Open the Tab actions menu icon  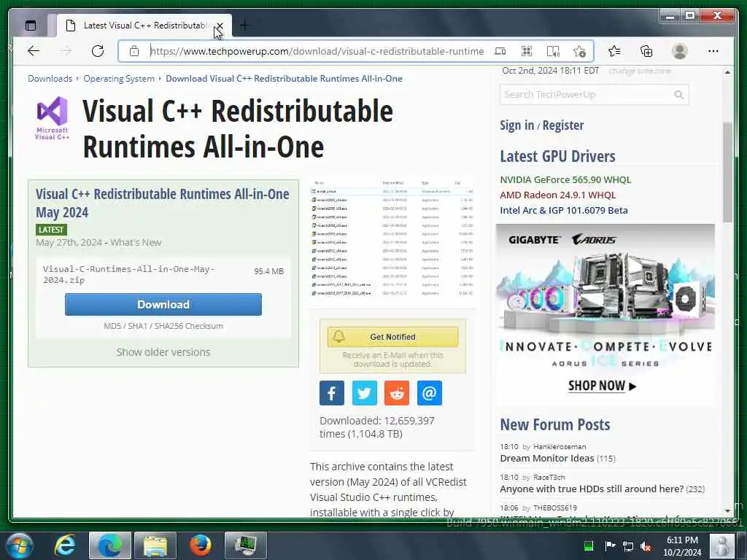click(x=31, y=26)
